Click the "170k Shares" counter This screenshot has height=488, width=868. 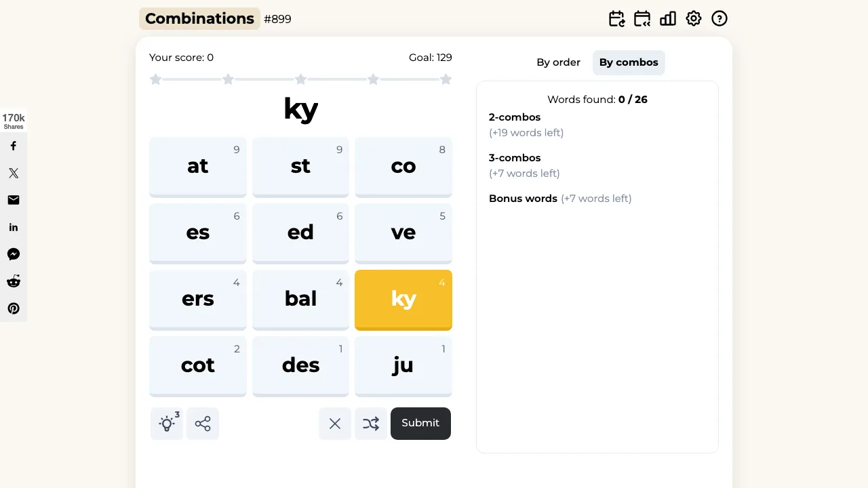(14, 121)
